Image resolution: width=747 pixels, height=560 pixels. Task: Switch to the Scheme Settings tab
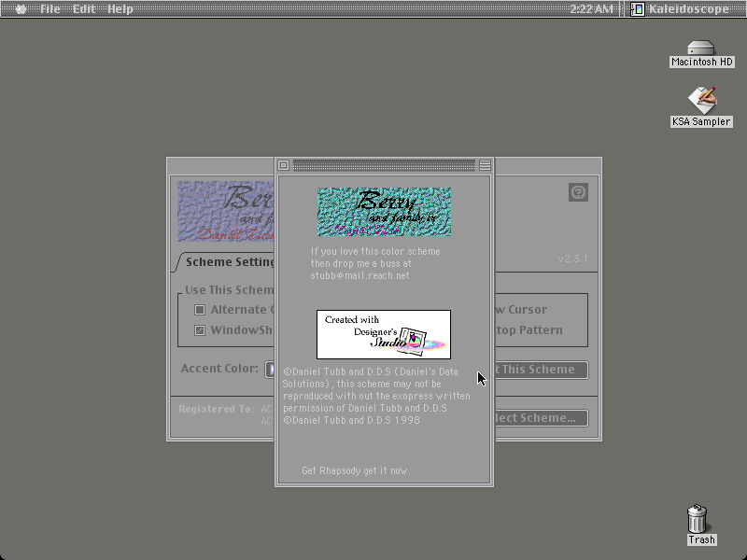(228, 262)
